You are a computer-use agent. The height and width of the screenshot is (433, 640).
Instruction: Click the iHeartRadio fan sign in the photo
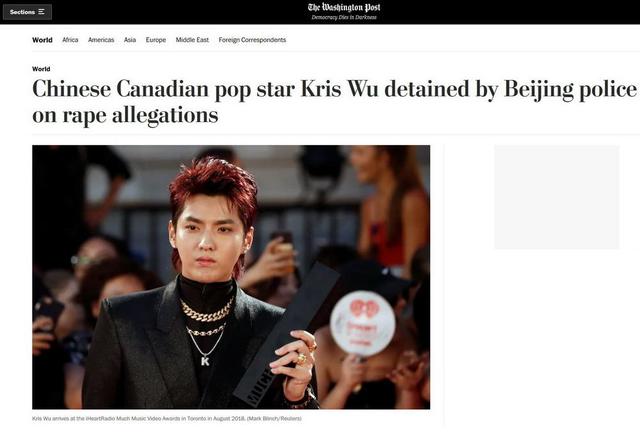363,324
